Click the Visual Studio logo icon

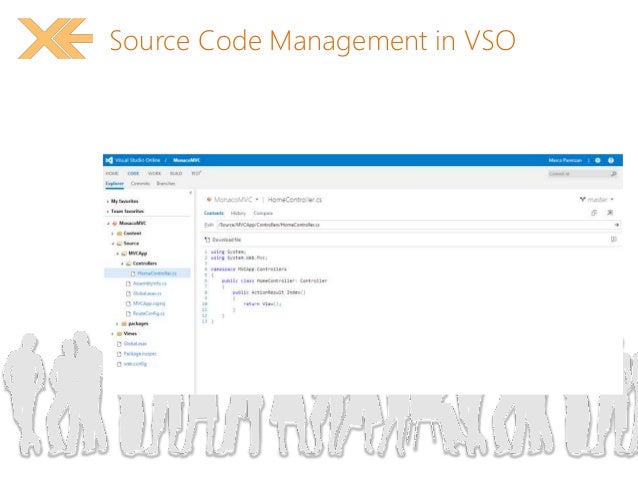click(109, 160)
